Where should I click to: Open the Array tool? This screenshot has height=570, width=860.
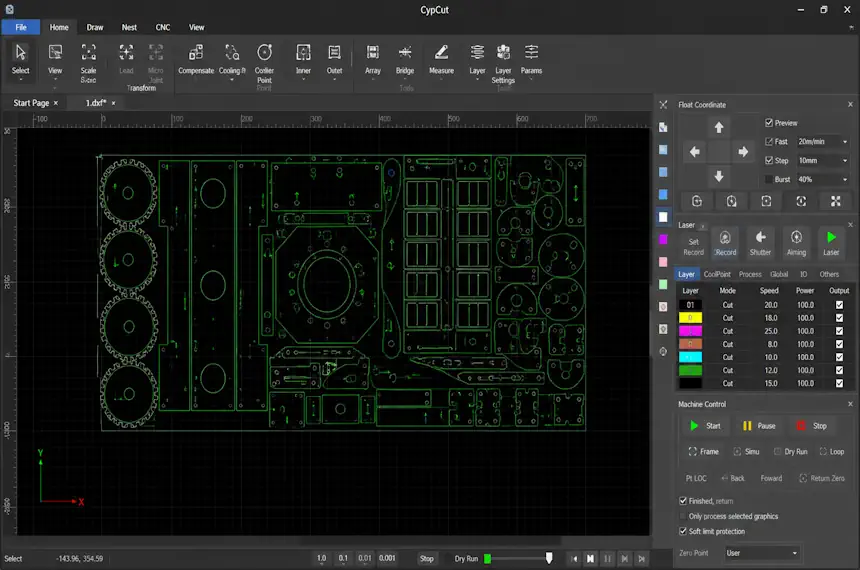click(373, 59)
